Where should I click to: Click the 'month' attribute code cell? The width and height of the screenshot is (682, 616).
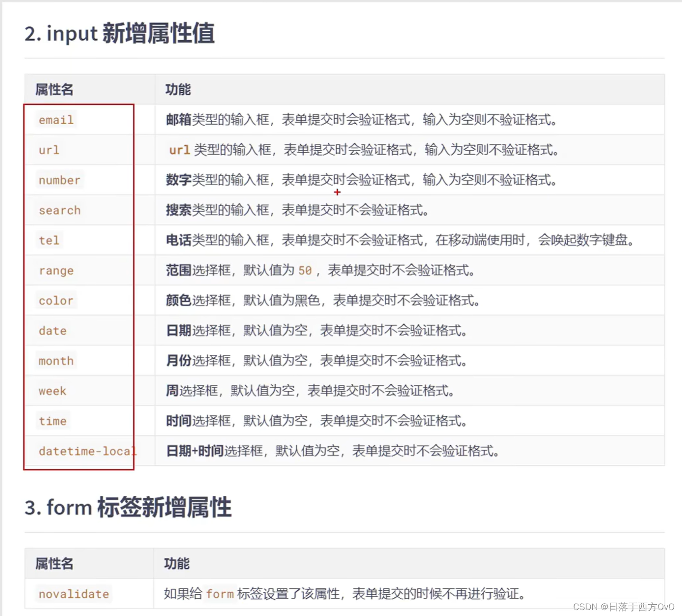tap(56, 361)
